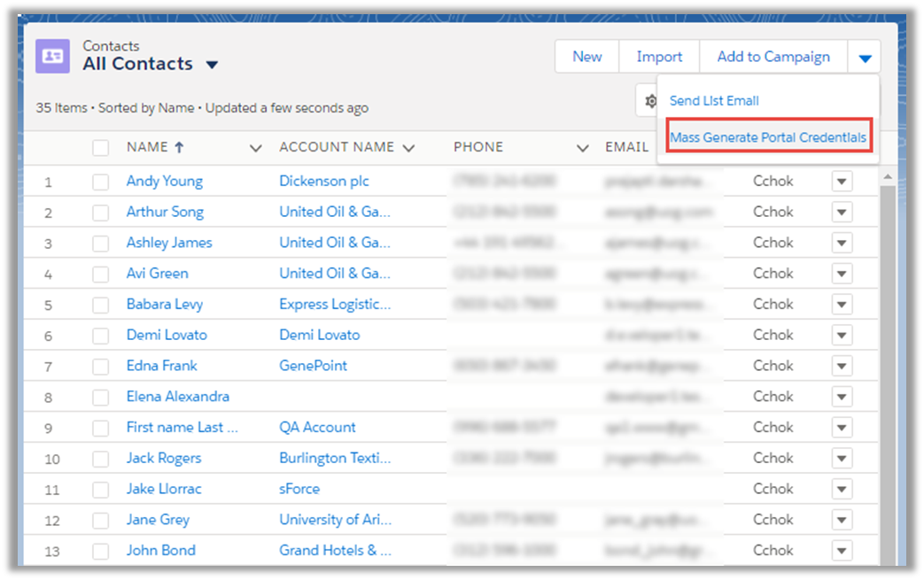The width and height of the screenshot is (924, 580).
Task: Collapse the more actions dropdown arrow
Action: click(x=864, y=58)
